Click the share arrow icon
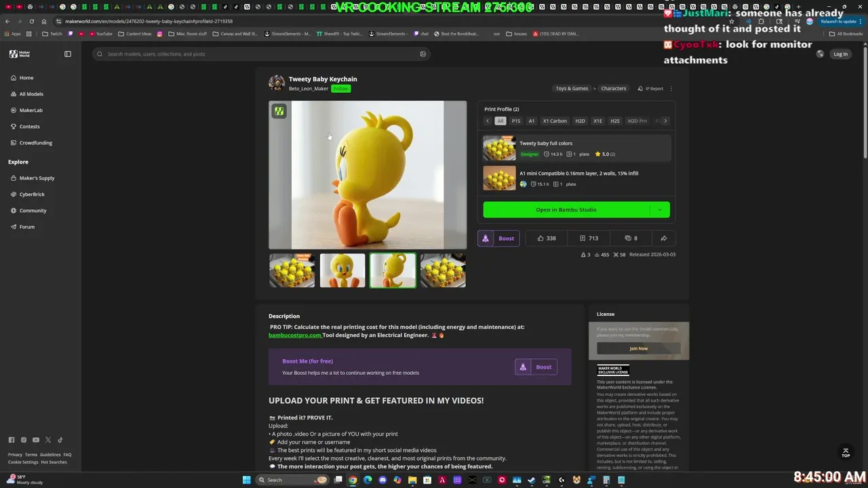Screen dimensions: 868x488 664,238
